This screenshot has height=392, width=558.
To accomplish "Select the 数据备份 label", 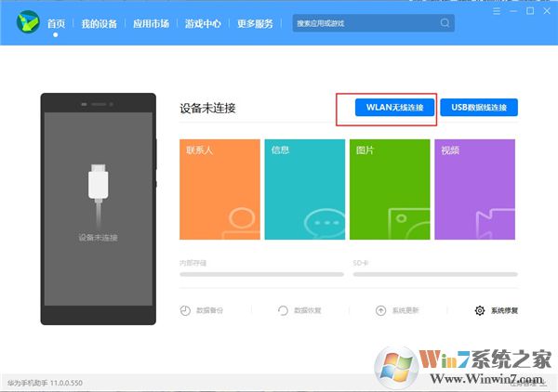I will pyautogui.click(x=209, y=310).
